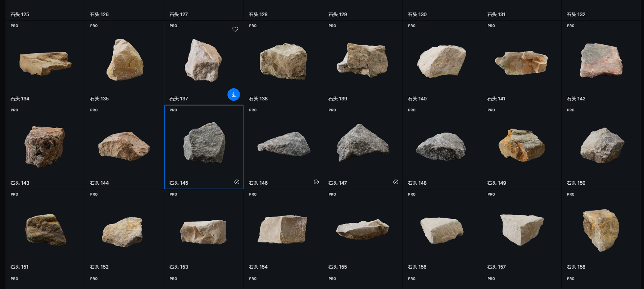Pick the 石头 158 yellowish rock thumbnail
Viewport: 644px width, 289px height.
[601, 229]
